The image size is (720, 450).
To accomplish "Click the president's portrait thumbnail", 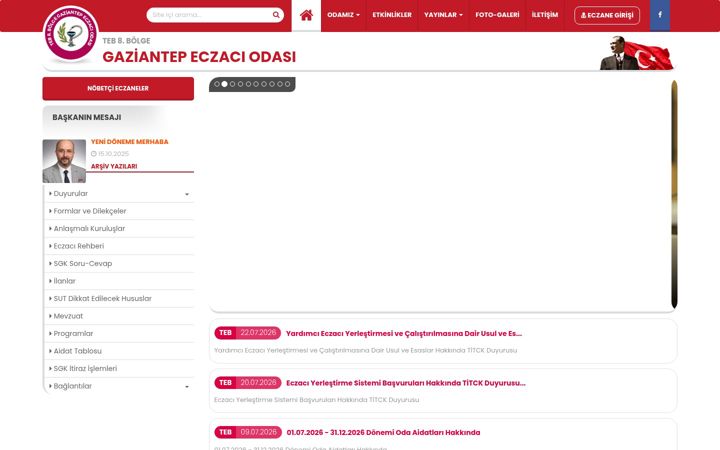I will [64, 161].
